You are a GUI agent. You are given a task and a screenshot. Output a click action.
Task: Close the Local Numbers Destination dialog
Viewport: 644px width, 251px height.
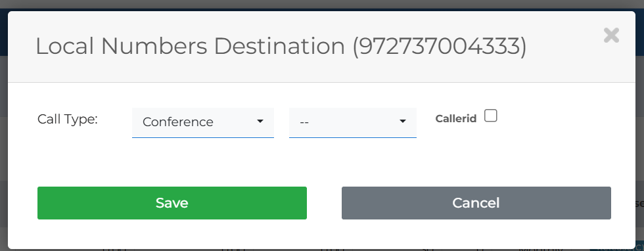coord(611,35)
